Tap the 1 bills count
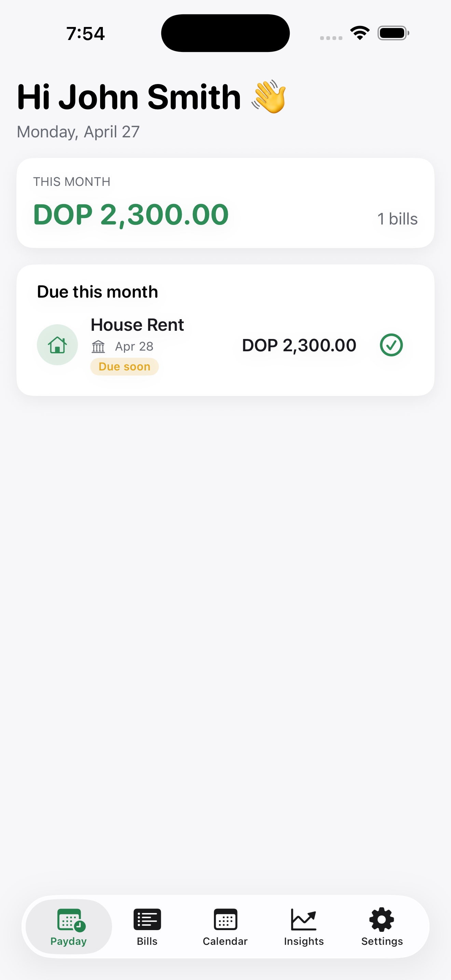The width and height of the screenshot is (451, 980). click(x=397, y=219)
